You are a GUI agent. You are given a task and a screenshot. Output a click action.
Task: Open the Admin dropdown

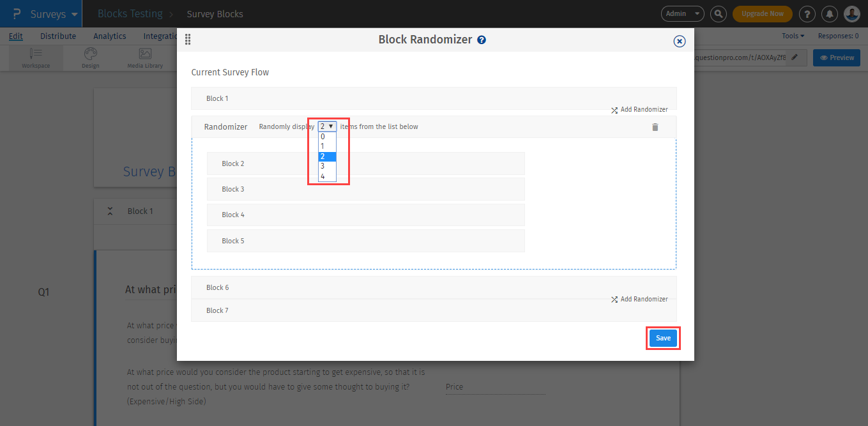(x=682, y=13)
